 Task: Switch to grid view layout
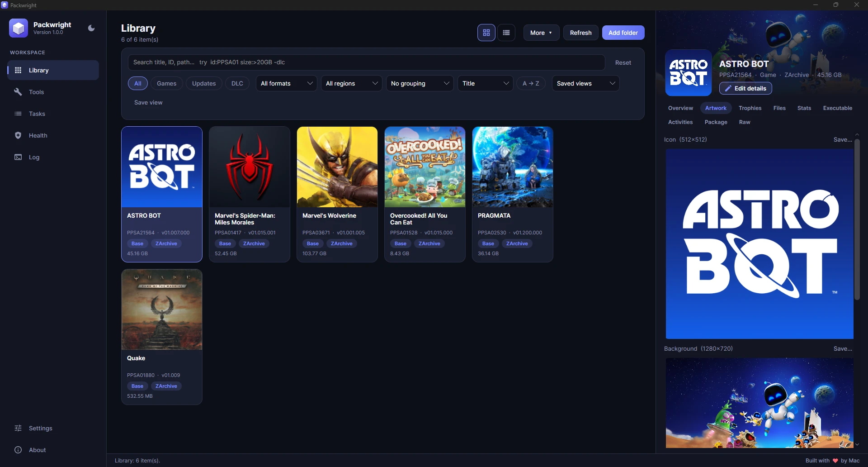coord(486,33)
